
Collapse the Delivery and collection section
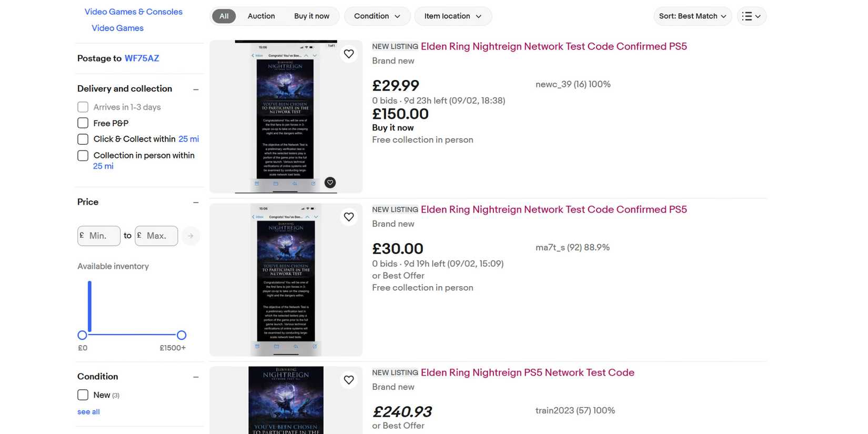point(196,89)
